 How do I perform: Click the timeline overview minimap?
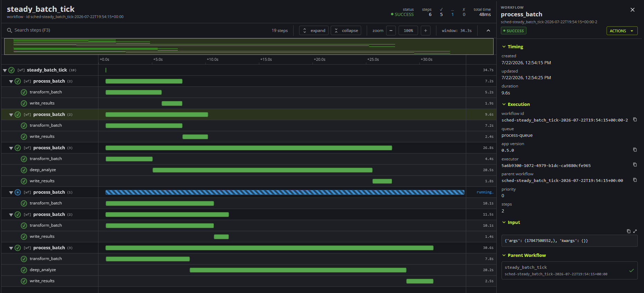pyautogui.click(x=249, y=47)
